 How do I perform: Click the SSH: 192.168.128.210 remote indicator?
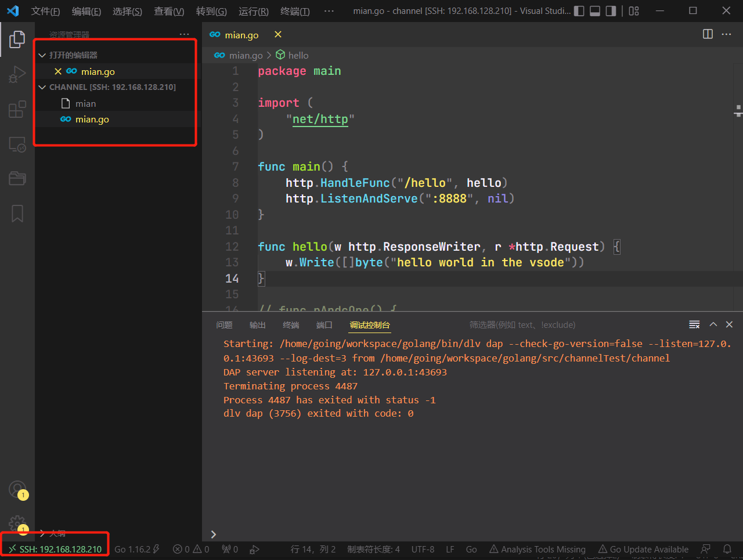pos(55,549)
